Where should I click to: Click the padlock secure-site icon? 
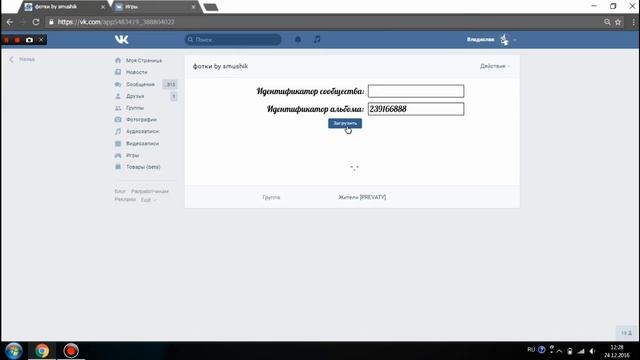click(x=51, y=22)
